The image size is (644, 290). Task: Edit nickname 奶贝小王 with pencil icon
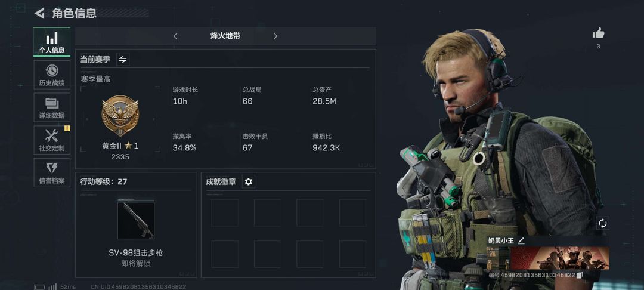tap(521, 240)
